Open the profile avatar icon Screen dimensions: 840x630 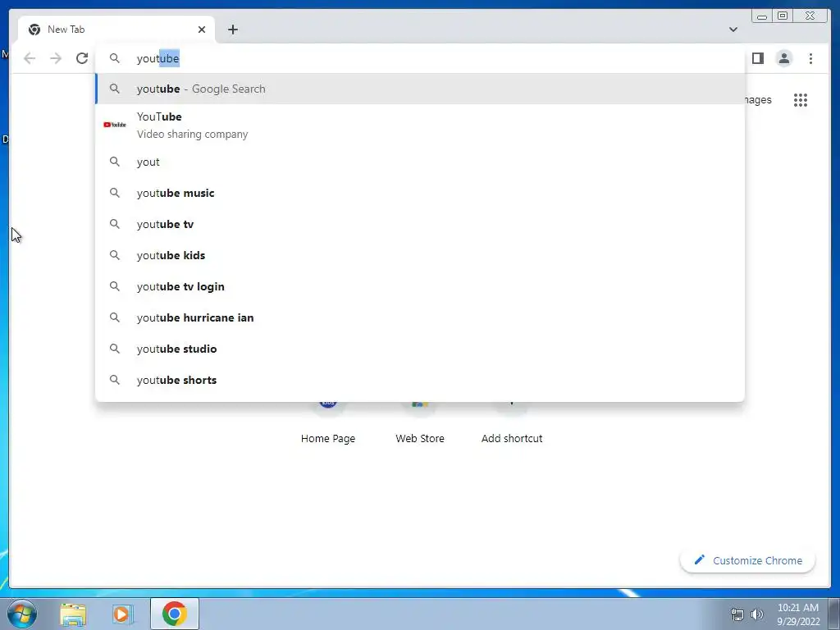tap(783, 58)
